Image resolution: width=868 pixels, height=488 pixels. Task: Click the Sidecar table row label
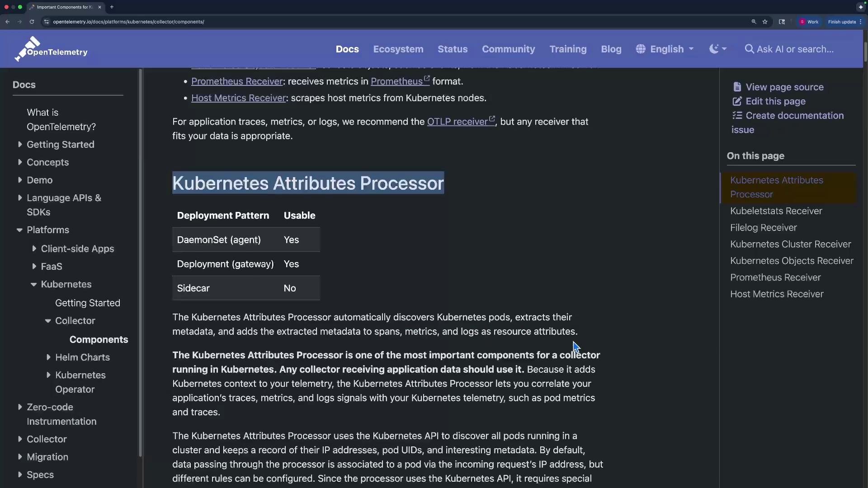[x=193, y=288]
